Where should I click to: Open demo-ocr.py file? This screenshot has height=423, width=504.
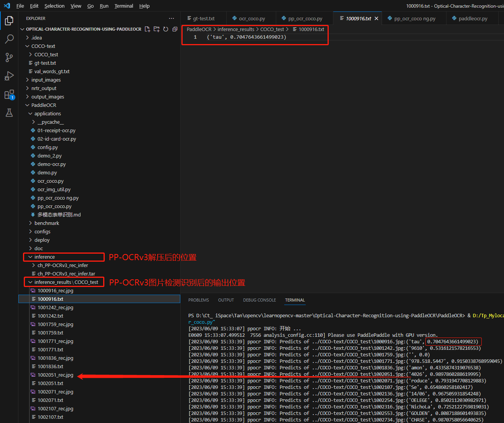click(99, 164)
